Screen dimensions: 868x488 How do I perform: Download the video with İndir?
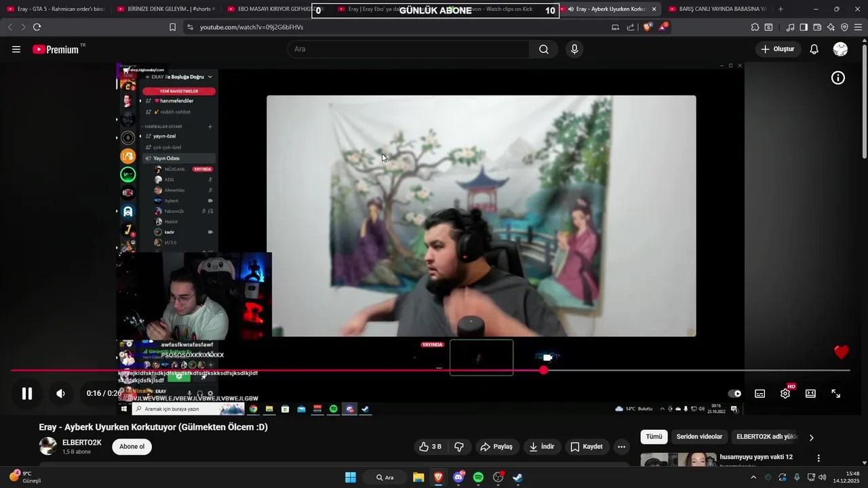(x=542, y=447)
